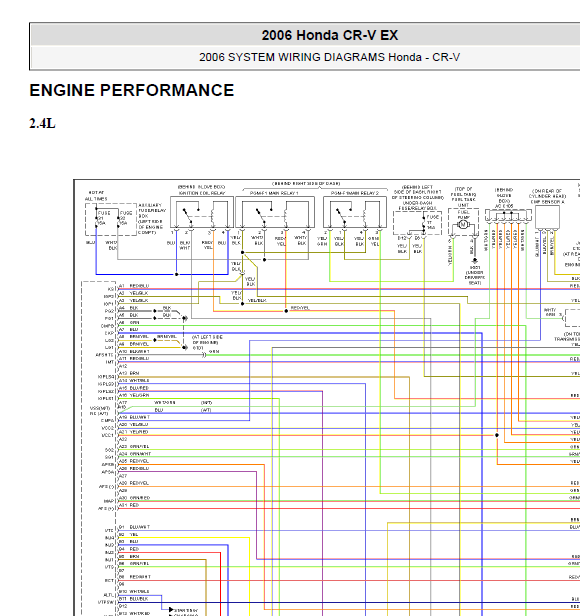
Task: Select pin 'A23 GRN/YEL' label
Action: tap(134, 447)
